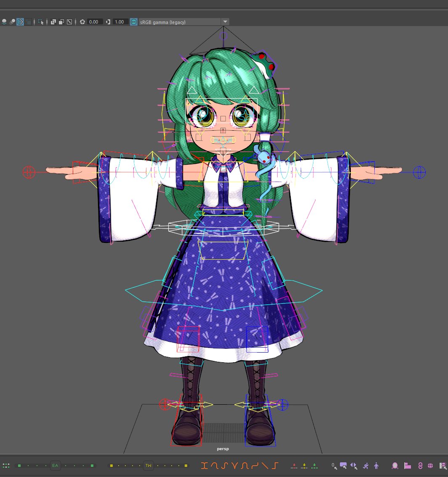The width and height of the screenshot is (448, 477).
Task: Select the purple circle control above head
Action: [x=223, y=36]
